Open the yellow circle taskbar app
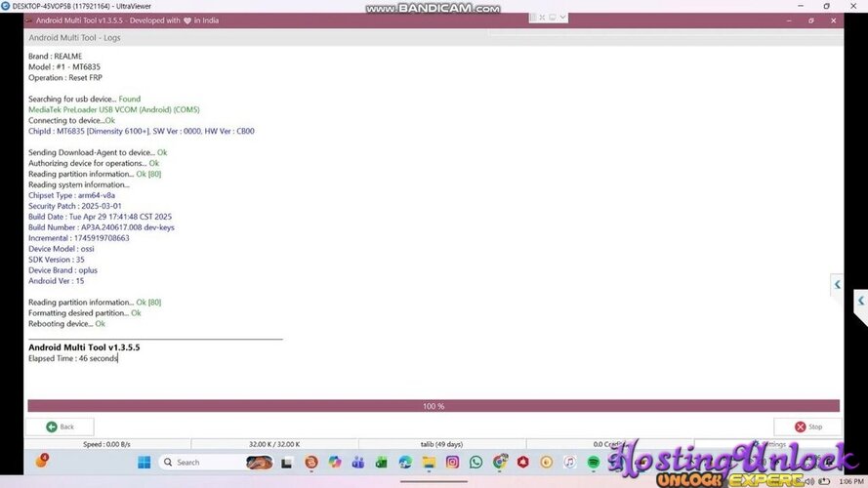This screenshot has width=868, height=488. pos(547,462)
